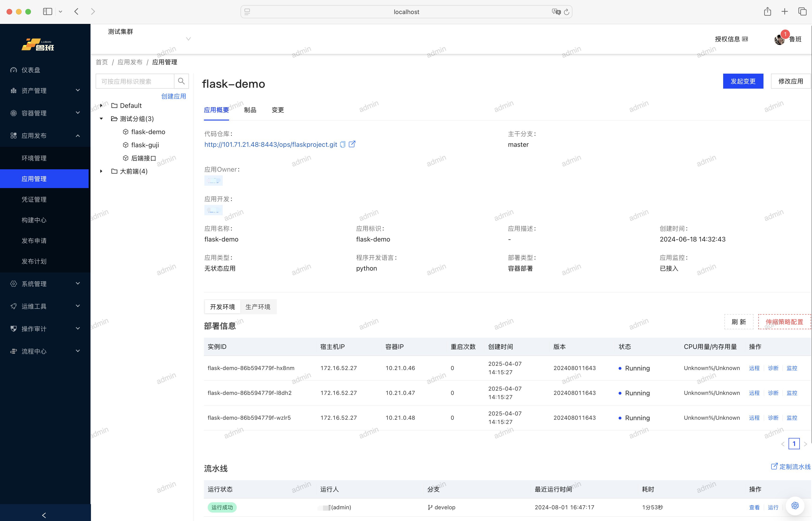Reload the page with refresh icon
The height and width of the screenshot is (521, 812).
click(567, 12)
